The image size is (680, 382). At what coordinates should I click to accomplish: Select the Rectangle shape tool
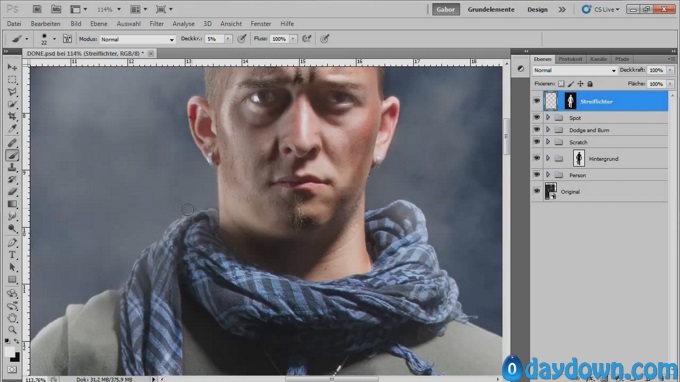[12, 279]
